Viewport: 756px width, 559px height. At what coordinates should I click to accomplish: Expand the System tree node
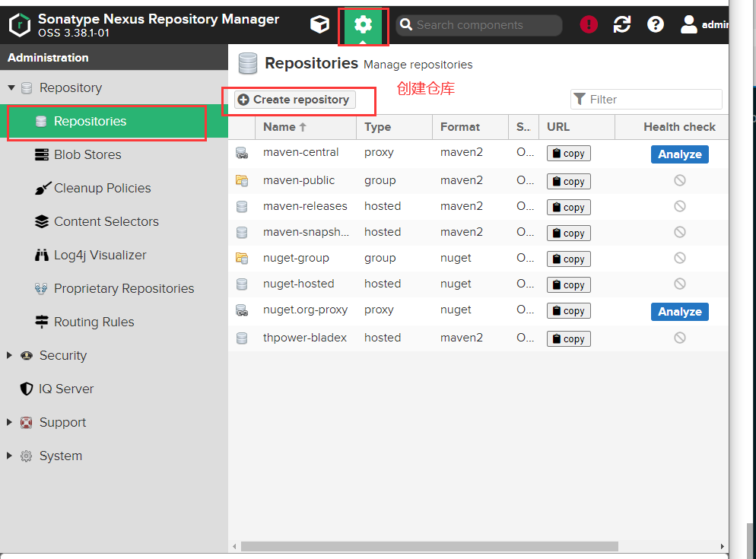[x=9, y=456]
